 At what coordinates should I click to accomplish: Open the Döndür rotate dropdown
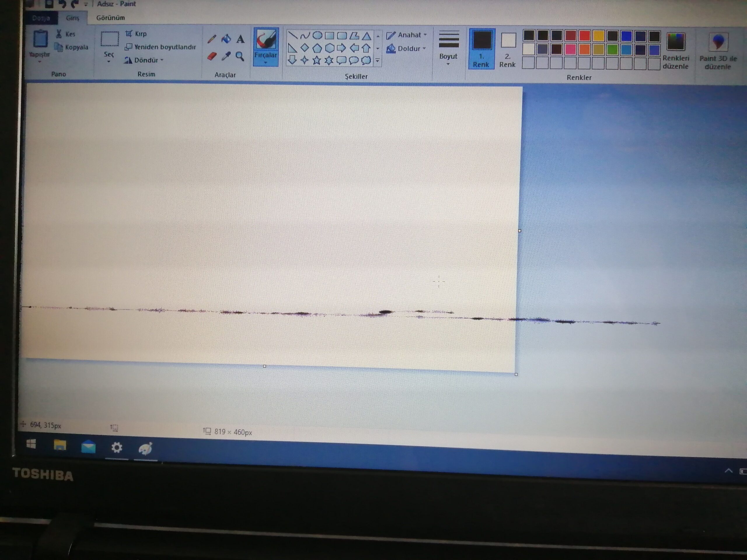coord(144,60)
